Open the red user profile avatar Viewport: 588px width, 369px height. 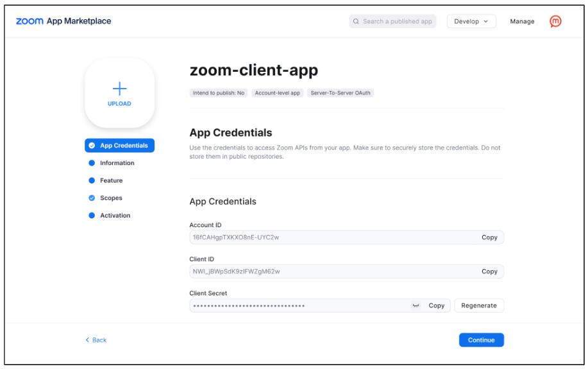(555, 21)
